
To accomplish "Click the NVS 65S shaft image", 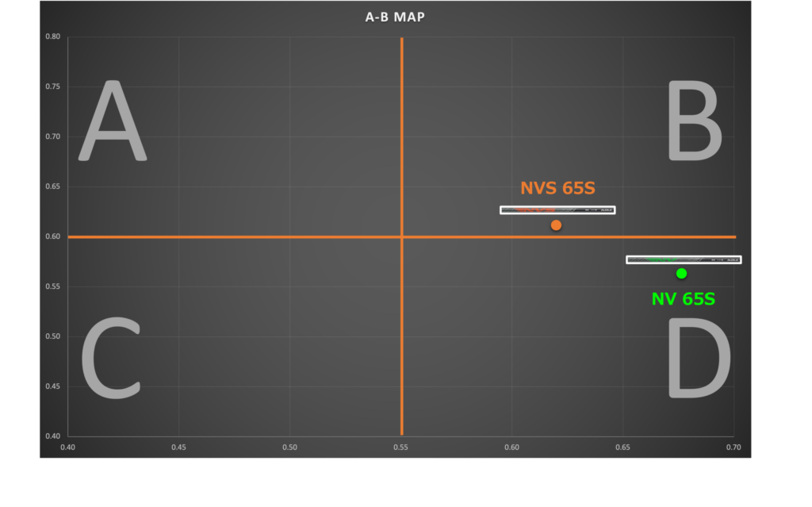I will click(557, 210).
